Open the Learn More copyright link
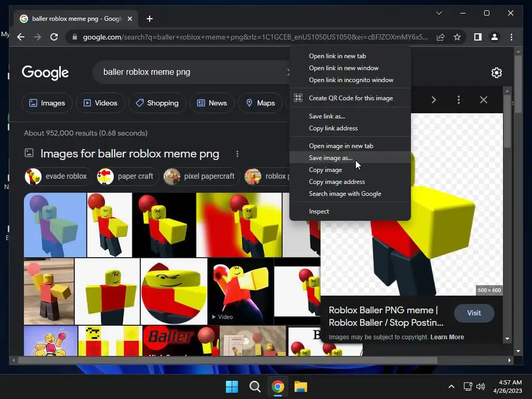This screenshot has height=399, width=532. [447, 337]
